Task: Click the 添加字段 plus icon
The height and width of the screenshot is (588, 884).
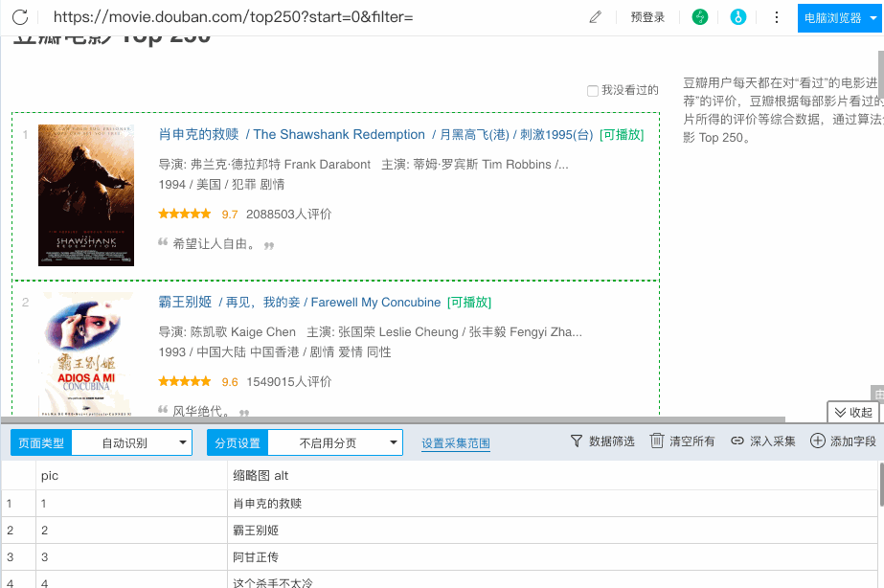Action: pyautogui.click(x=818, y=441)
